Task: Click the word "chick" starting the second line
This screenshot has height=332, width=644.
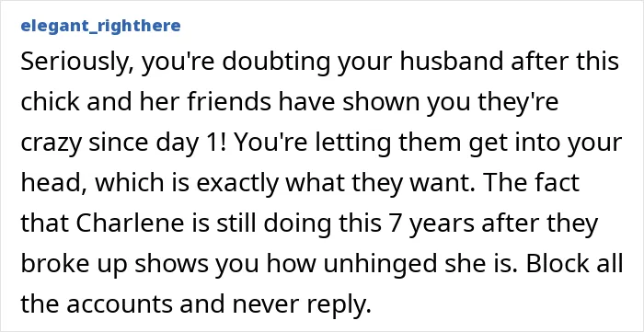Action: (x=49, y=101)
